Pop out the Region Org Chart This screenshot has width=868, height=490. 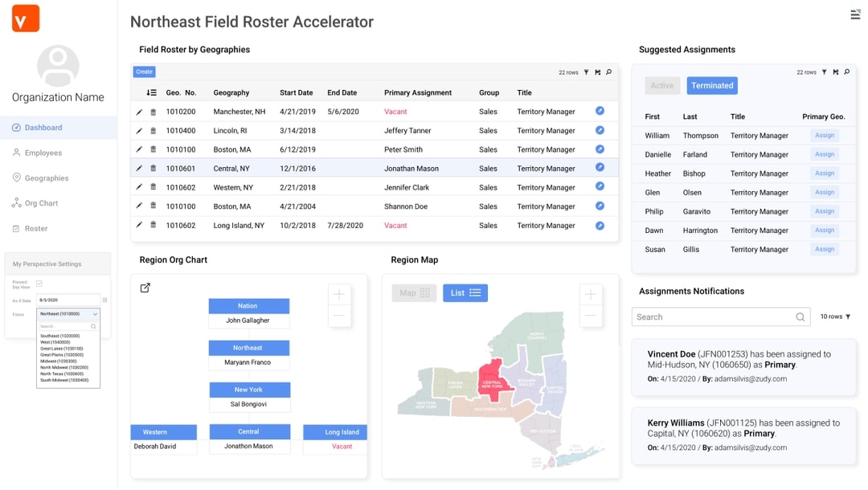[145, 288]
